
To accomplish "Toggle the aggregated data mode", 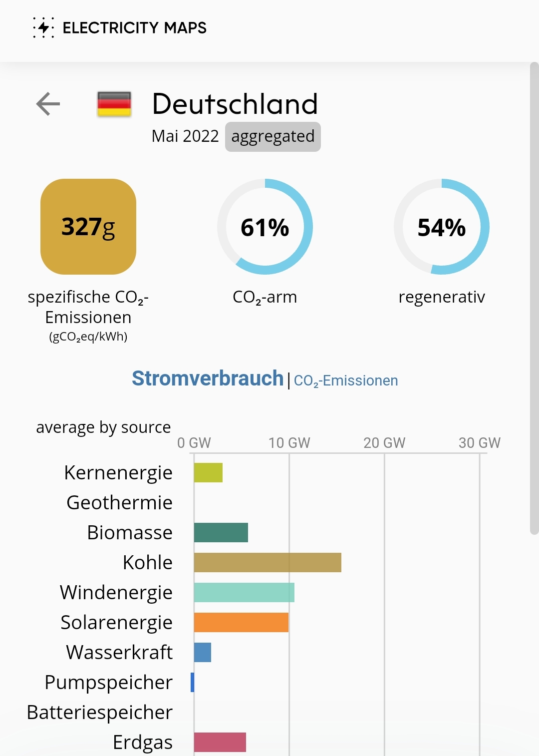I will click(272, 135).
